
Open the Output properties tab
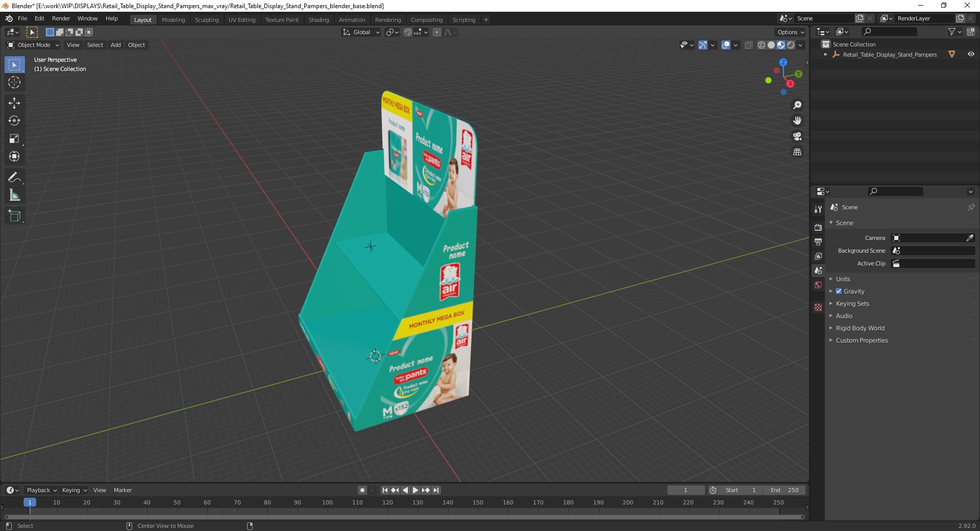(x=818, y=242)
